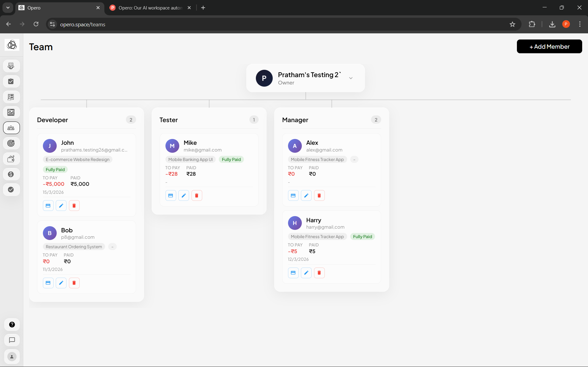The width and height of the screenshot is (588, 367).
Task: Open the Chrome profile avatar
Action: (566, 24)
